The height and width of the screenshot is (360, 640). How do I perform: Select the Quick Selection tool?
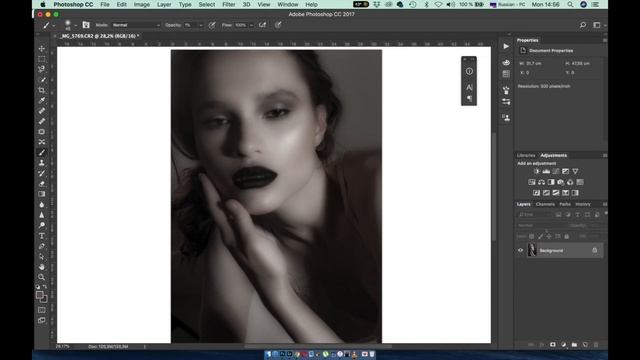tap(42, 80)
